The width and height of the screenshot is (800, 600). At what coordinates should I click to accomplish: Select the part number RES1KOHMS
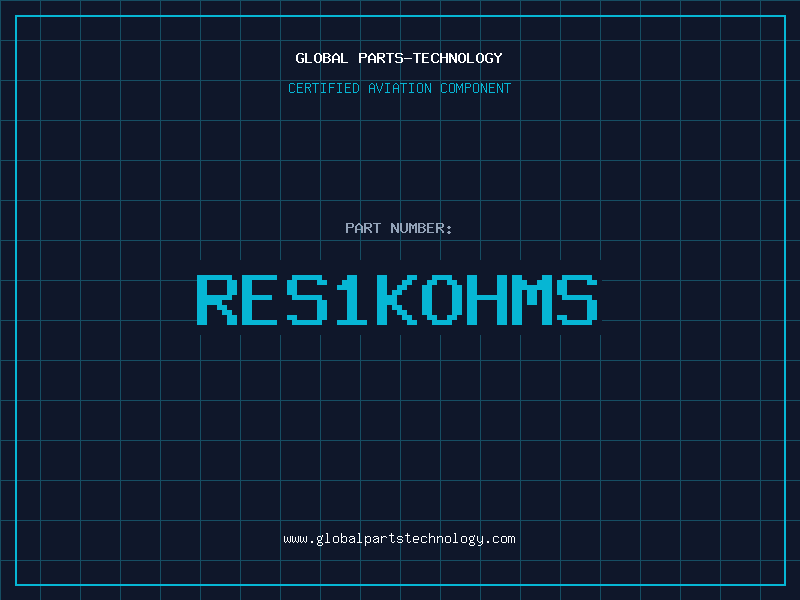[397, 299]
